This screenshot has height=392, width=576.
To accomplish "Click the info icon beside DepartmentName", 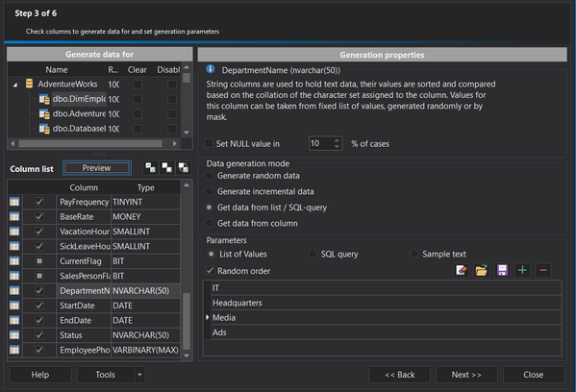I will tap(211, 69).
